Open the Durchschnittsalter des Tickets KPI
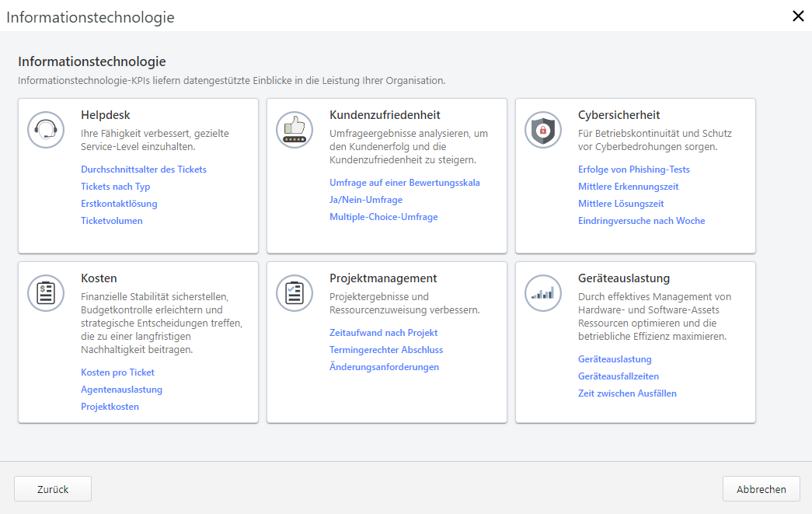 (x=143, y=169)
